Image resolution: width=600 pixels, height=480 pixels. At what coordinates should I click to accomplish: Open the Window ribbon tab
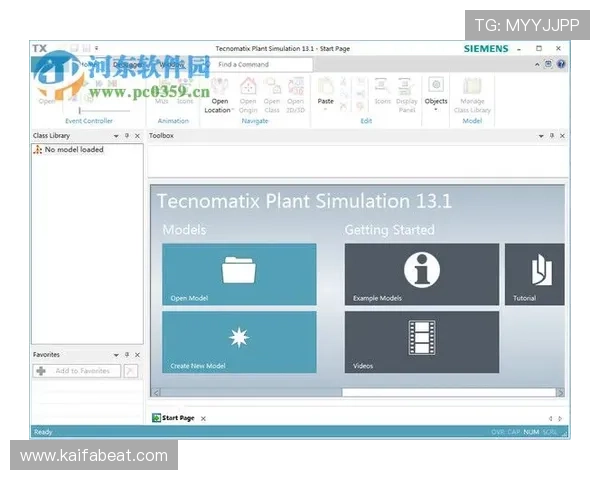click(171, 64)
